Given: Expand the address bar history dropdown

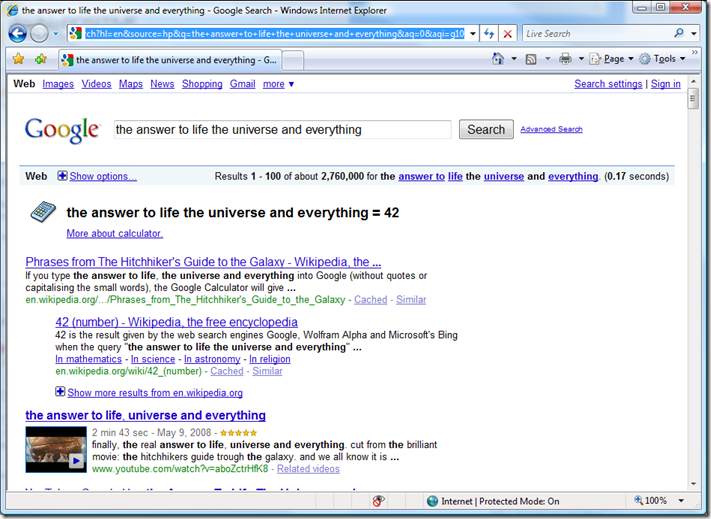Looking at the screenshot, I should (x=473, y=34).
